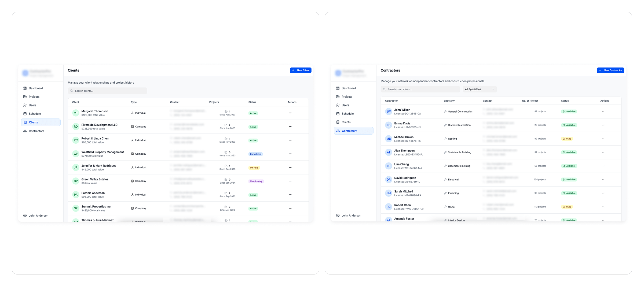Open actions menu for Margaret Thompson

[290, 113]
